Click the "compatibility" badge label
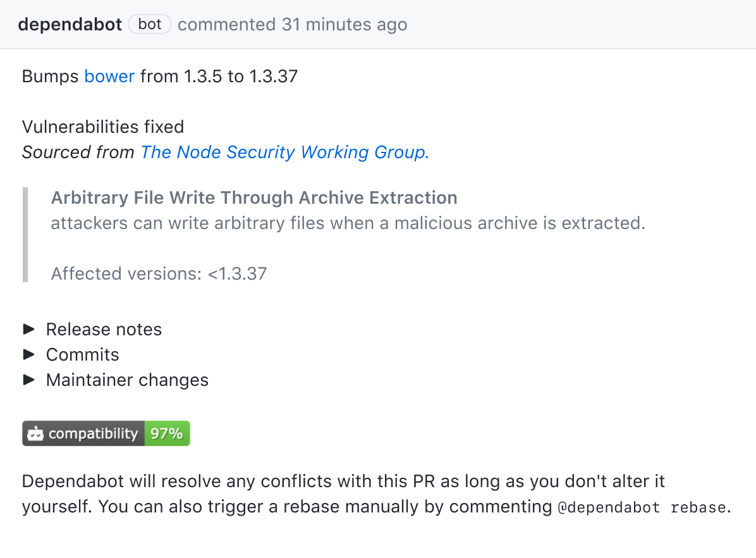756x558 pixels. [93, 434]
